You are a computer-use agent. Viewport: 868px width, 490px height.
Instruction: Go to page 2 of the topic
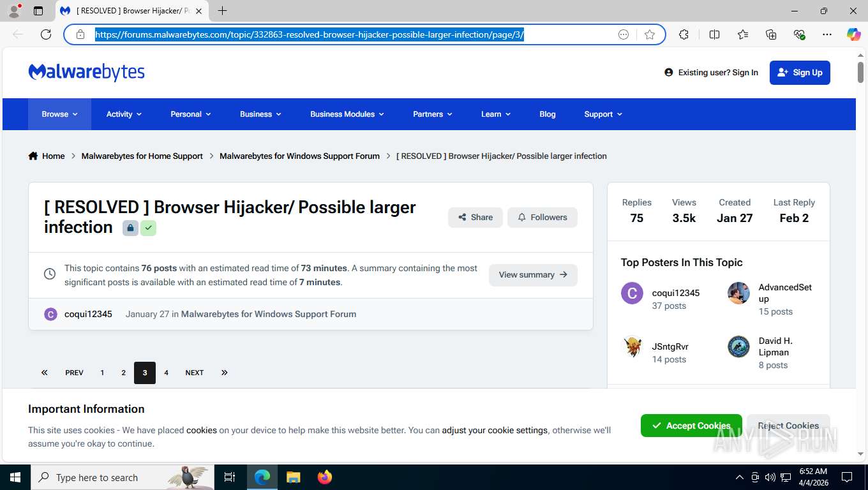[123, 373]
